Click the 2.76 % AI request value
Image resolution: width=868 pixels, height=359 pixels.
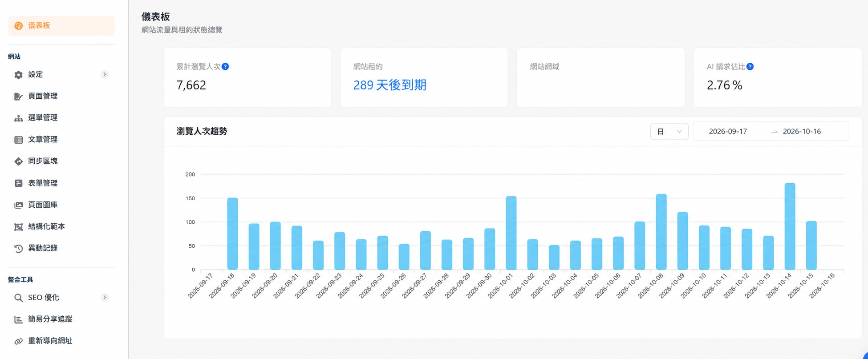click(x=724, y=85)
